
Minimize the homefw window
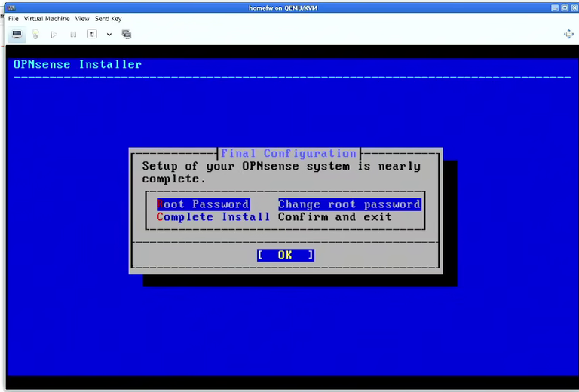tap(555, 8)
